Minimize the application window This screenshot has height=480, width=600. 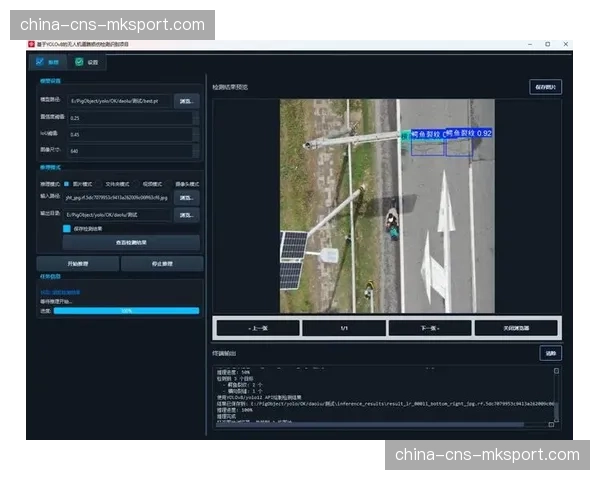pyautogui.click(x=528, y=44)
